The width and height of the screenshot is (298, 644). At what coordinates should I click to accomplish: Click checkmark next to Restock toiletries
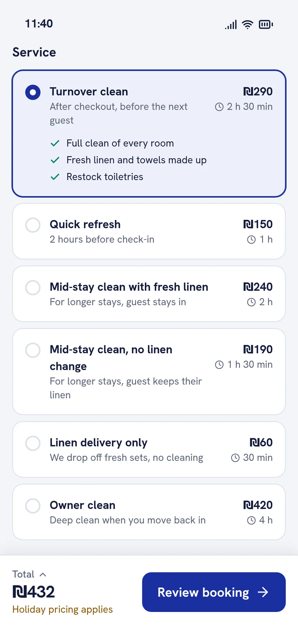tap(55, 177)
